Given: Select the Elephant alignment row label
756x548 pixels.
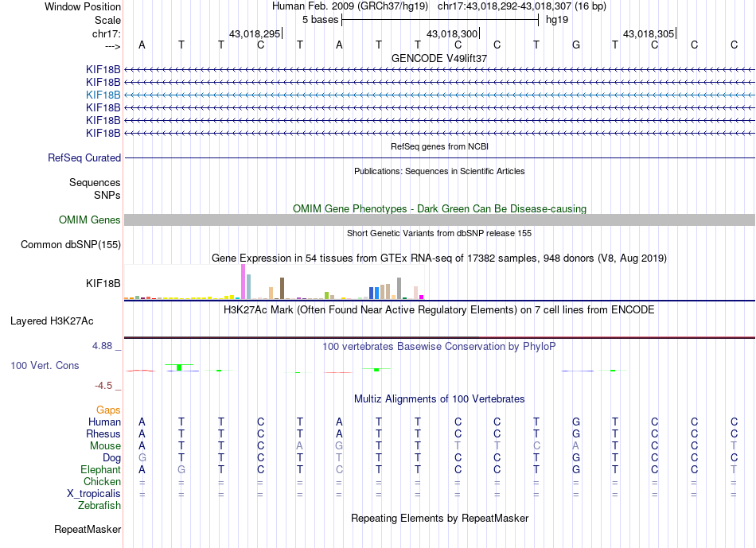Looking at the screenshot, I should click(x=101, y=470).
